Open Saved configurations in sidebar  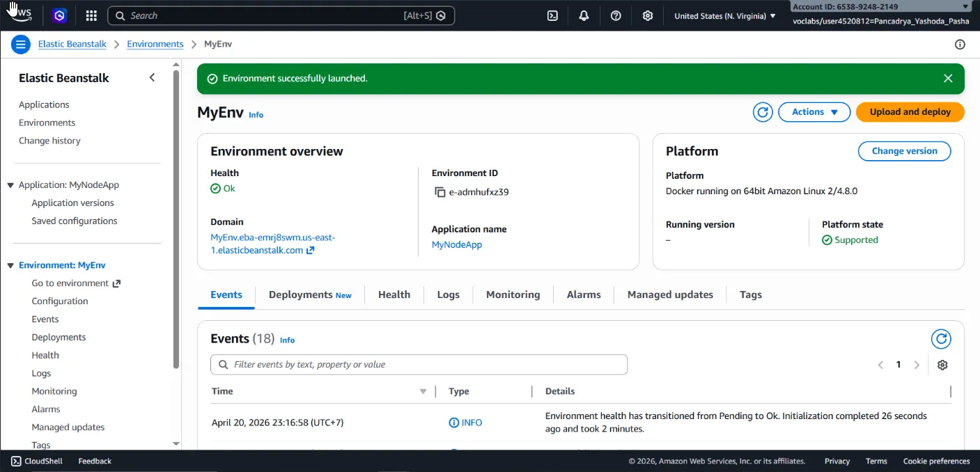(75, 221)
